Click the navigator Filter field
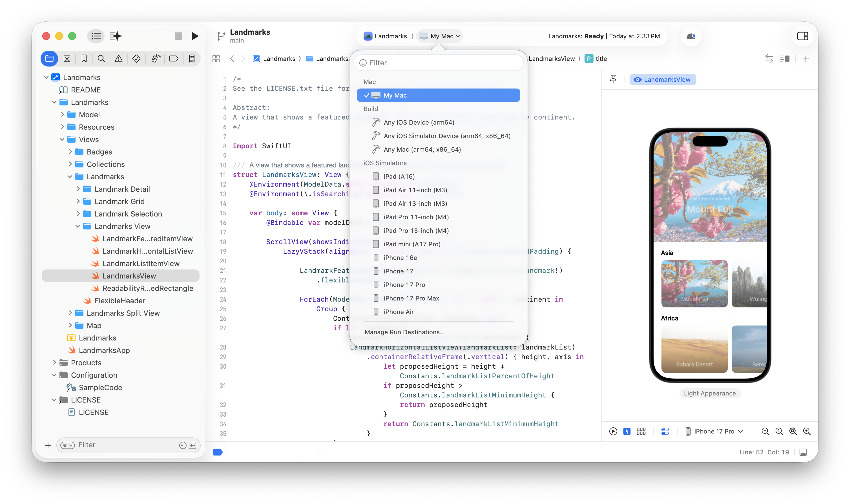Screen dimensions: 850x504 click(x=128, y=445)
